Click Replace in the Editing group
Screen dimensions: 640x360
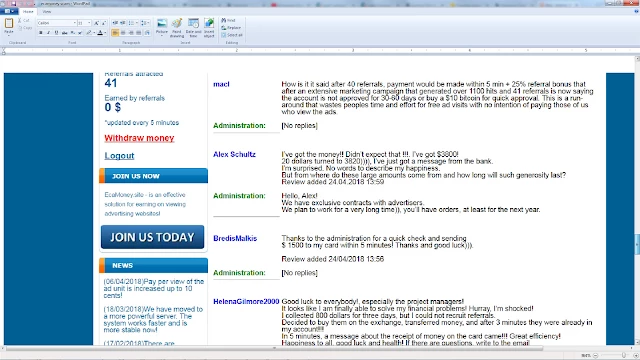(231, 28)
